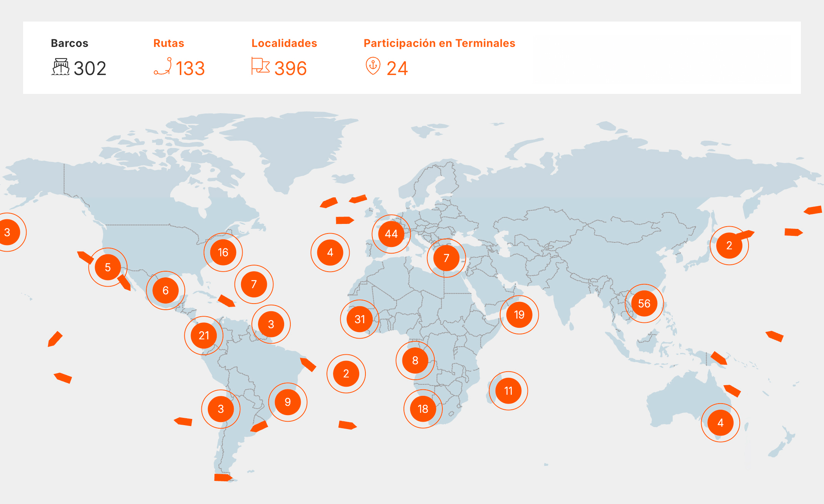This screenshot has width=824, height=504.
Task: Expand the 4 cluster in mid North Atlantic
Action: [x=330, y=252]
